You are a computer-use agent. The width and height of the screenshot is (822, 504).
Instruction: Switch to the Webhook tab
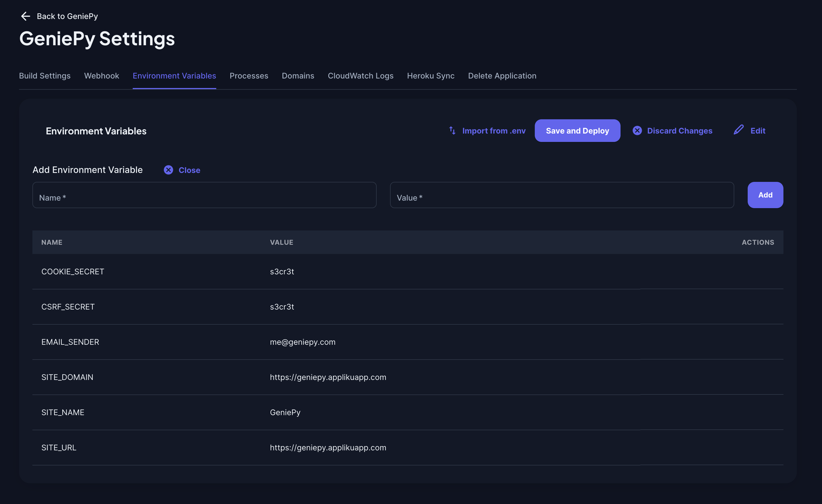coord(101,76)
